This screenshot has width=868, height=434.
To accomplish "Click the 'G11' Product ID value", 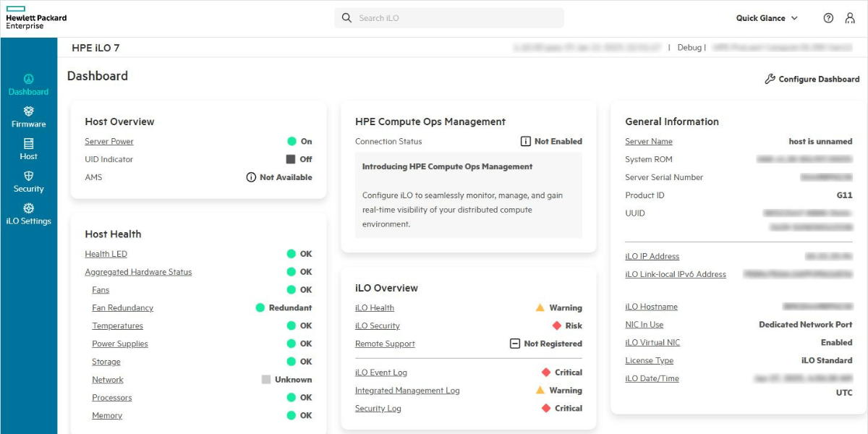I will (843, 195).
